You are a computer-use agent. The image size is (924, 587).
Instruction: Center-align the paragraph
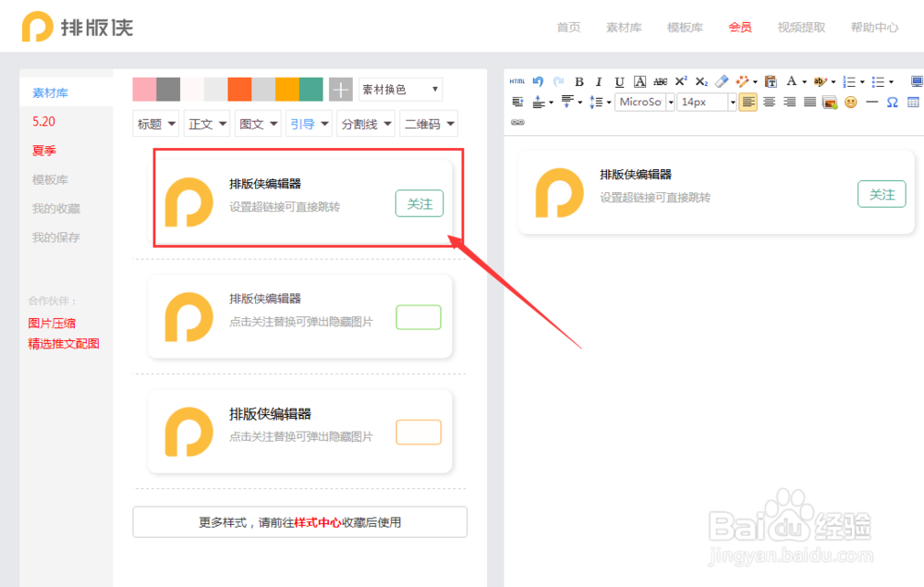coord(769,102)
